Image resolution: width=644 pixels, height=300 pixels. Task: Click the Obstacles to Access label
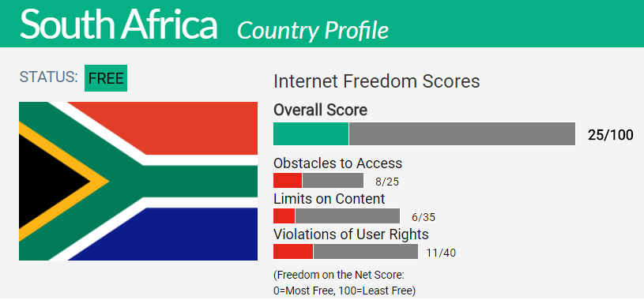(337, 163)
